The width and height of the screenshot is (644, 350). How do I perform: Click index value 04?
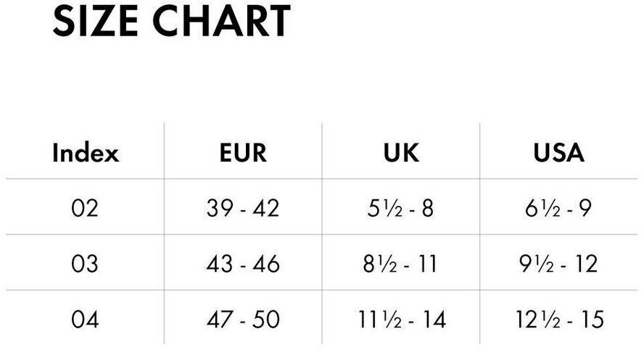85,319
